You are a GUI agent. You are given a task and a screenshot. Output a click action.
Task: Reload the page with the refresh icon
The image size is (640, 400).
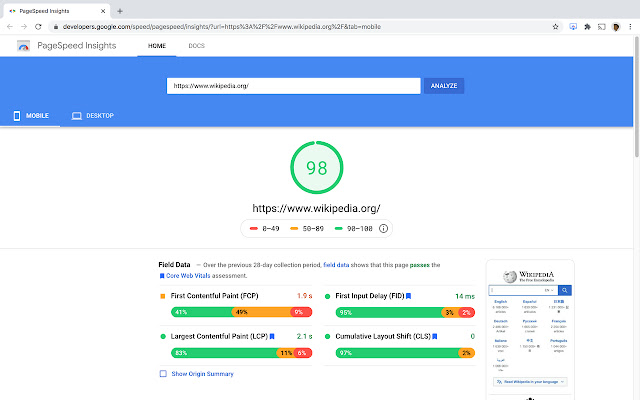tap(38, 27)
